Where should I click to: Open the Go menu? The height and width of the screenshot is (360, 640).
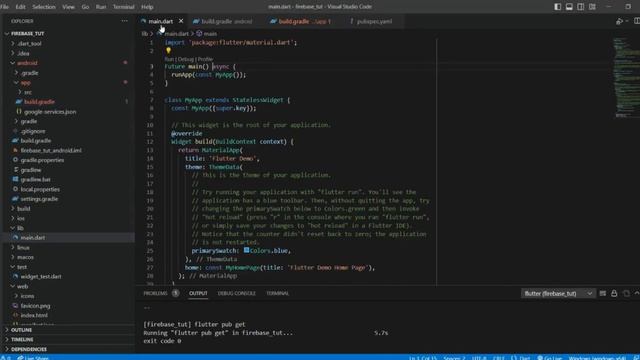tap(85, 7)
